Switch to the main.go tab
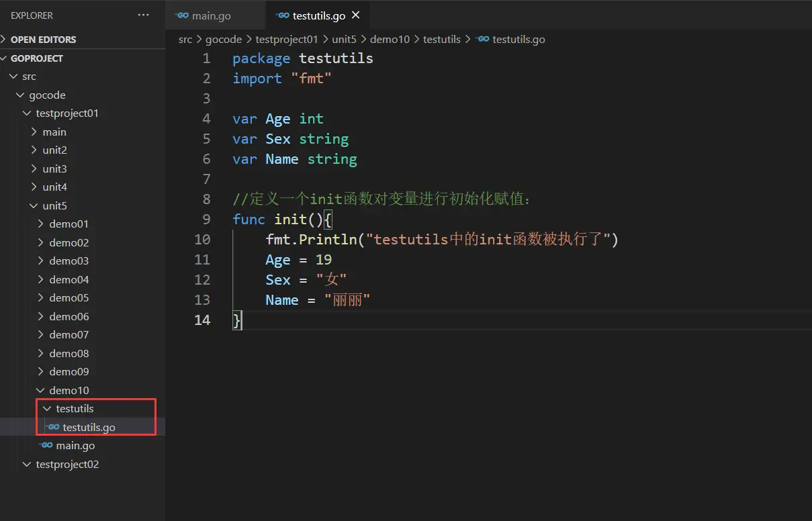The image size is (812, 521). [211, 15]
